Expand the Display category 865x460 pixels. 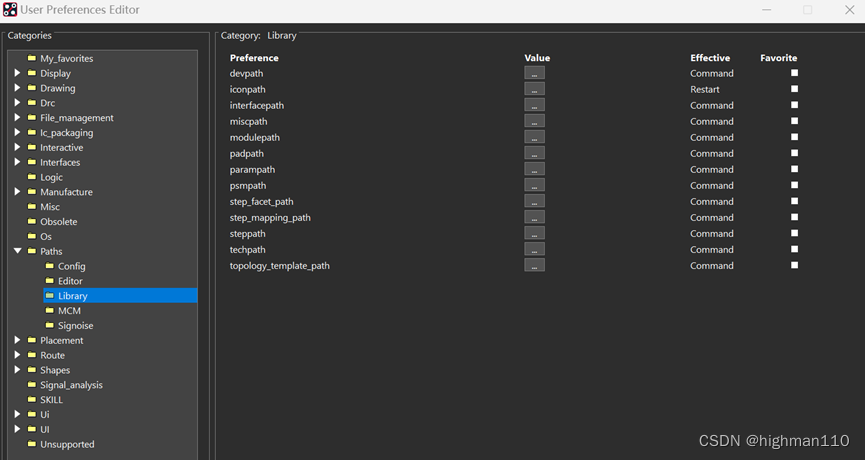coord(17,73)
